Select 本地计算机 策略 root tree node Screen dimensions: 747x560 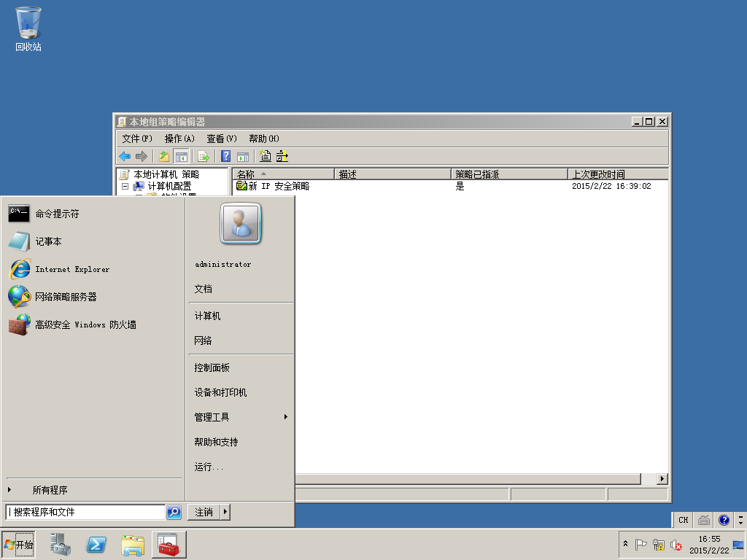tap(166, 174)
